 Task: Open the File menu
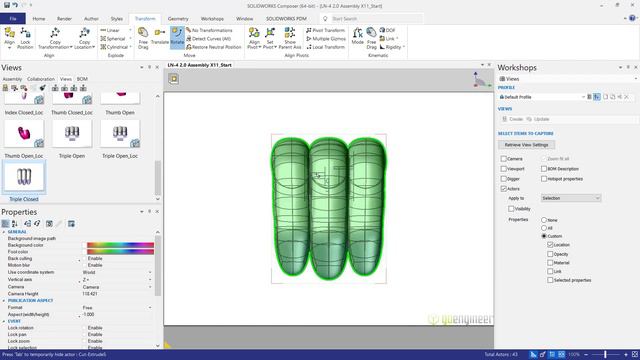click(x=13, y=18)
